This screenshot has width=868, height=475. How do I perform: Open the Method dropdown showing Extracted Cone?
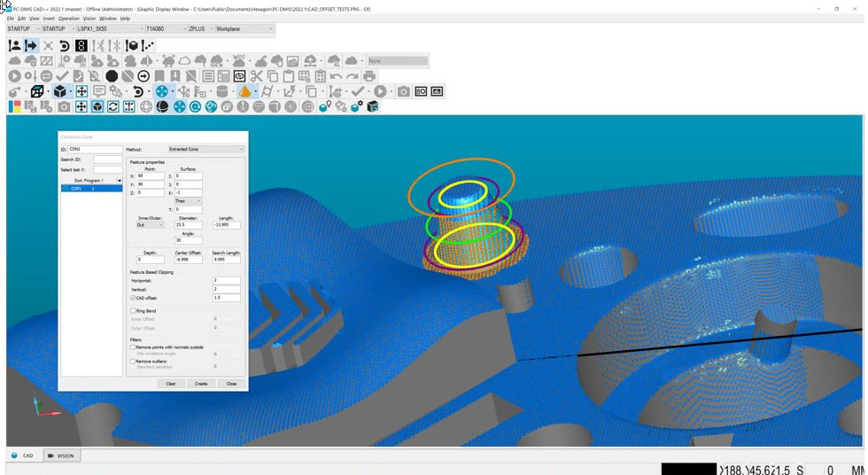(x=205, y=150)
